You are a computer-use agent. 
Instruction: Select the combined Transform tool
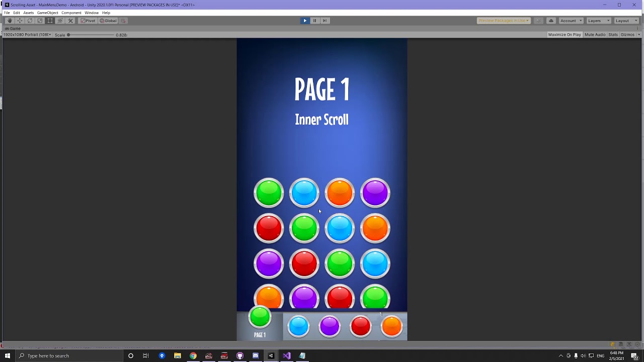[x=60, y=21]
